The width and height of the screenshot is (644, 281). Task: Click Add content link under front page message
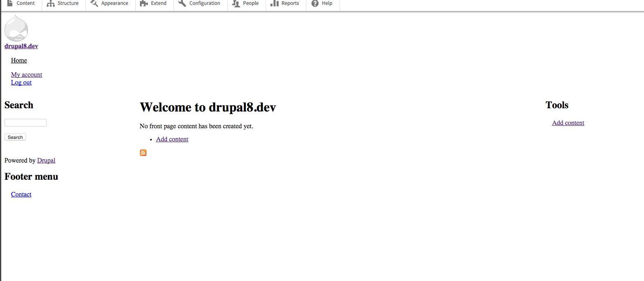(x=172, y=139)
